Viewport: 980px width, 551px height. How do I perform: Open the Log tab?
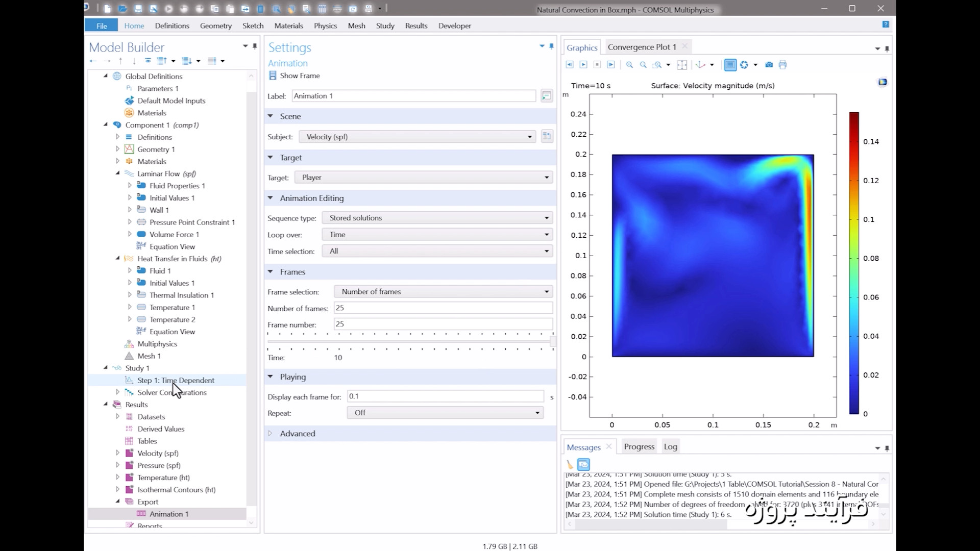670,446
